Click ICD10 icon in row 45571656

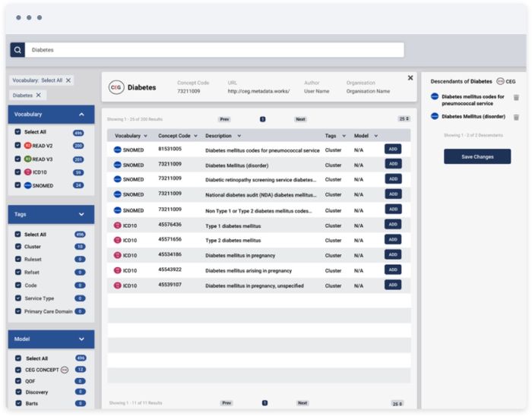tap(117, 240)
